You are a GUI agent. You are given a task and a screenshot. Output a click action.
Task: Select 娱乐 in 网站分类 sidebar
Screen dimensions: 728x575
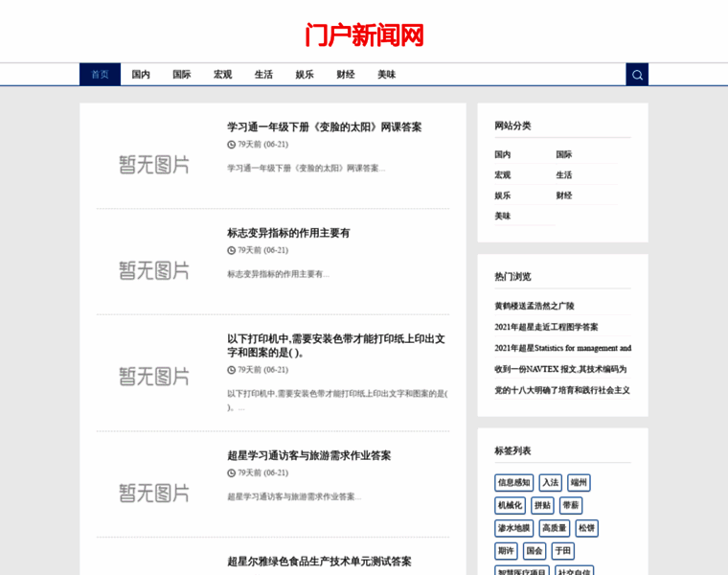pyautogui.click(x=502, y=195)
